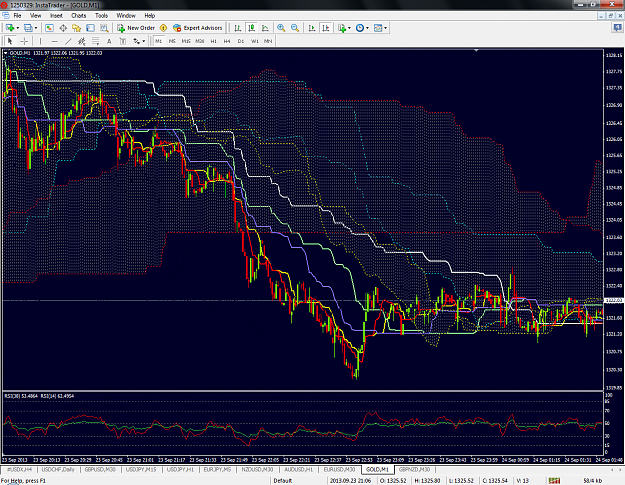Viewport: 625px width, 485px height.
Task: Select the text 'A' tool
Action: click(109, 41)
